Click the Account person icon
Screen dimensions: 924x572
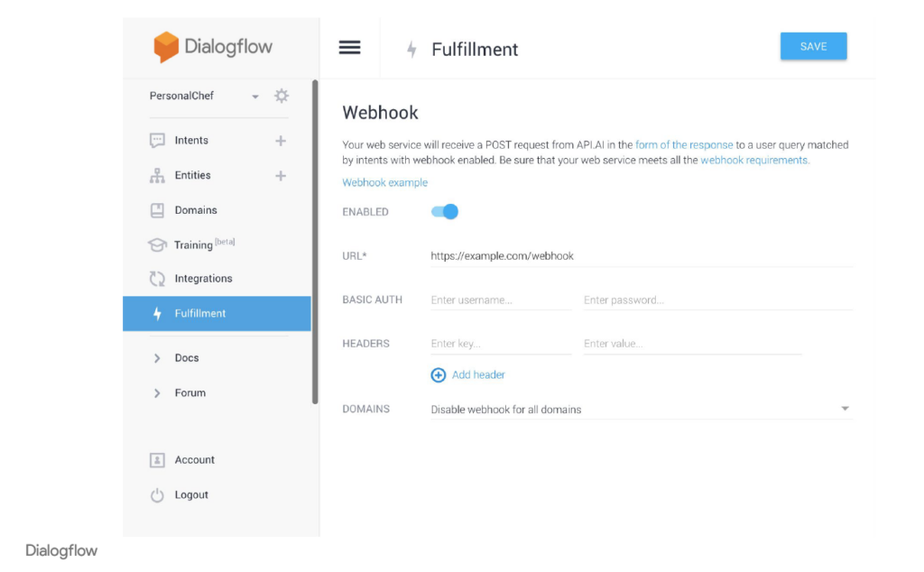(x=157, y=460)
